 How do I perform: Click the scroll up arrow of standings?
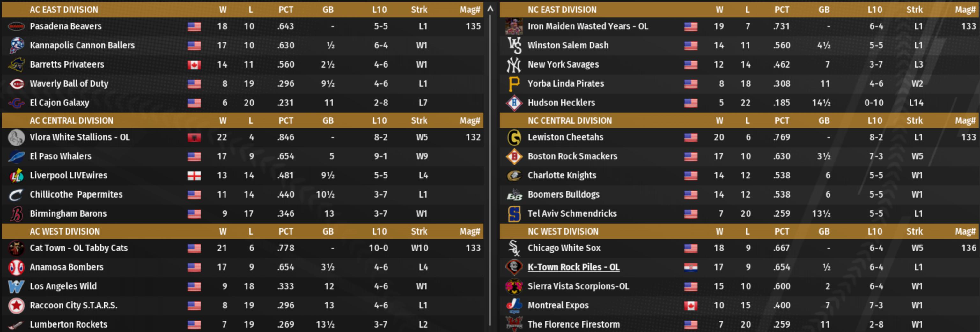(x=490, y=8)
